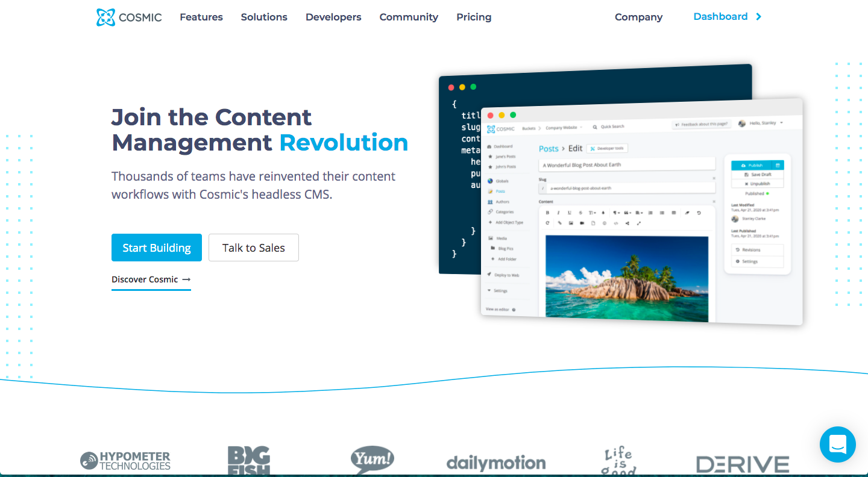Click the Hypometer Technologies logo
The image size is (868, 477).
(x=125, y=461)
